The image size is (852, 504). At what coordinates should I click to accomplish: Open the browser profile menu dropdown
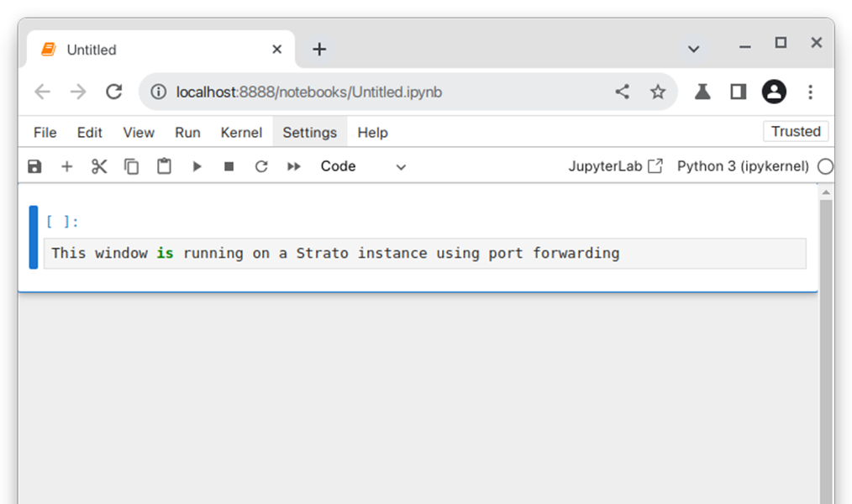[x=774, y=92]
